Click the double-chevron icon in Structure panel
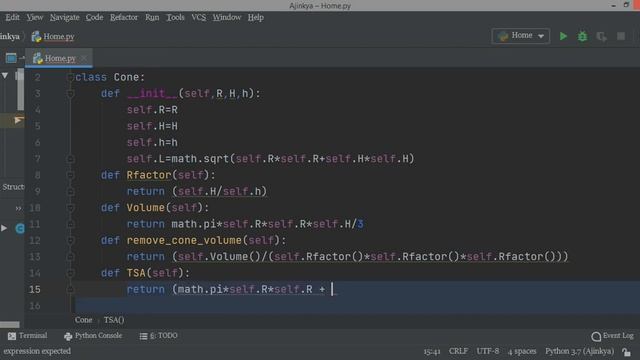 (x=18, y=208)
